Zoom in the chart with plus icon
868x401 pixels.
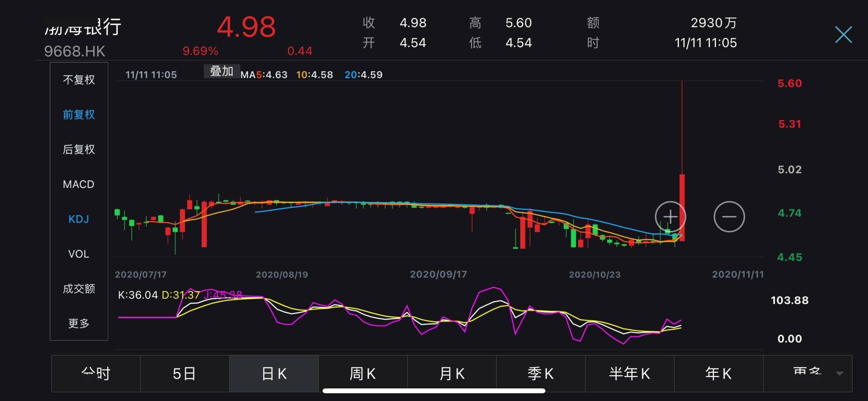click(670, 217)
